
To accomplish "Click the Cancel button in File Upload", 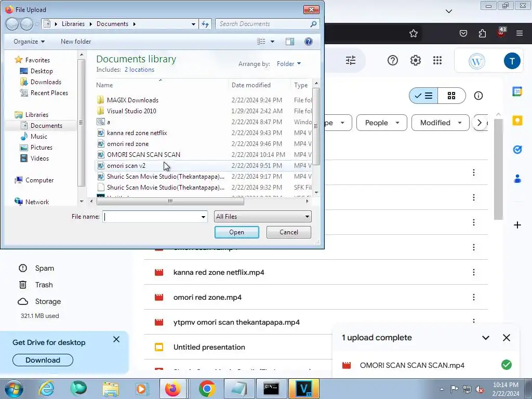I will pyautogui.click(x=289, y=232).
